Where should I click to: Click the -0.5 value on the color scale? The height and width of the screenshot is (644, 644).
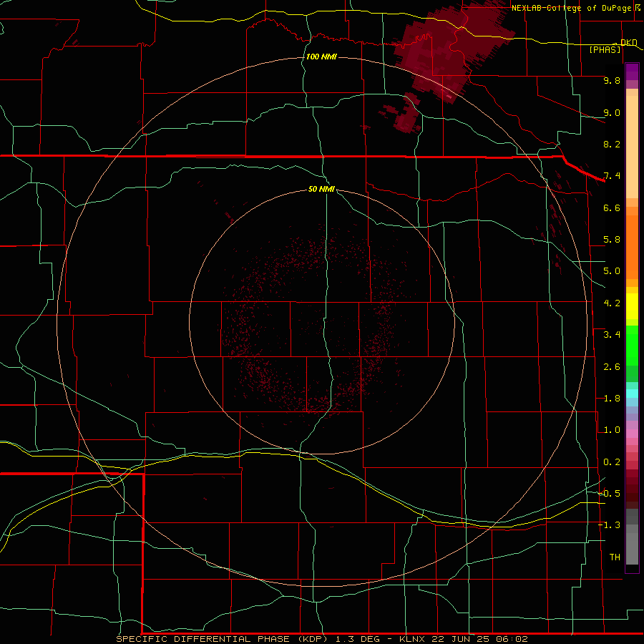point(609,494)
